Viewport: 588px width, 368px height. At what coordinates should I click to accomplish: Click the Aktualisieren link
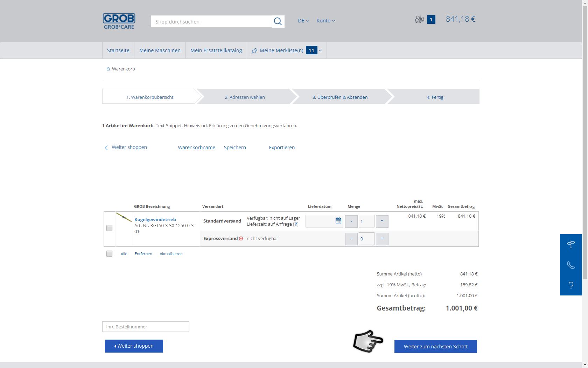(171, 254)
